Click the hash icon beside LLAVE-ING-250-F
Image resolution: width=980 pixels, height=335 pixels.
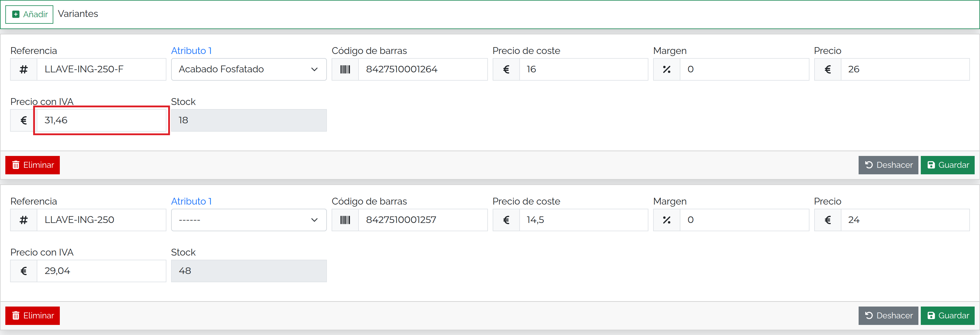pos(24,69)
